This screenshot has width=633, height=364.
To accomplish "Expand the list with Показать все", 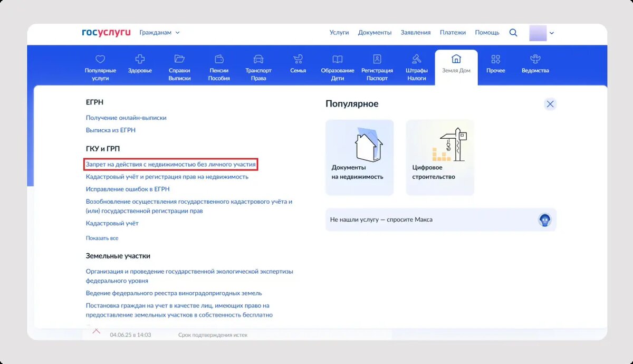I will coord(102,238).
